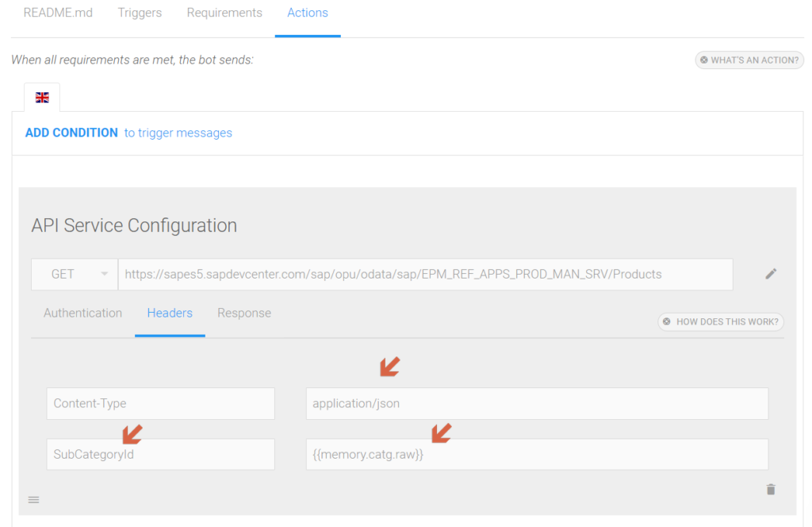
Task: Click the Content-Type header name field
Action: pyautogui.click(x=160, y=403)
